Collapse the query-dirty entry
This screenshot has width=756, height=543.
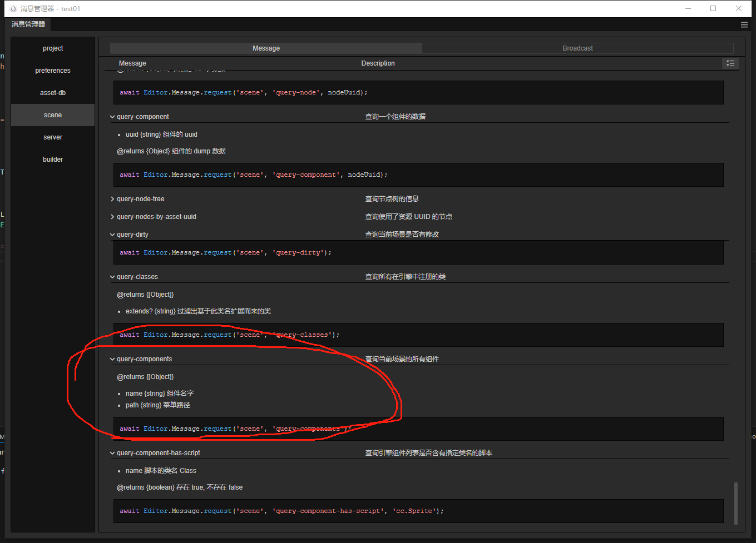[x=112, y=235]
